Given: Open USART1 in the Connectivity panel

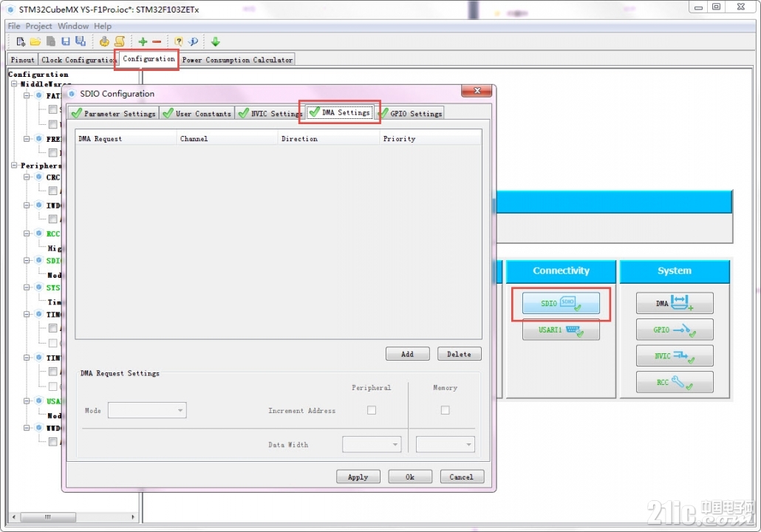Looking at the screenshot, I should point(561,330).
